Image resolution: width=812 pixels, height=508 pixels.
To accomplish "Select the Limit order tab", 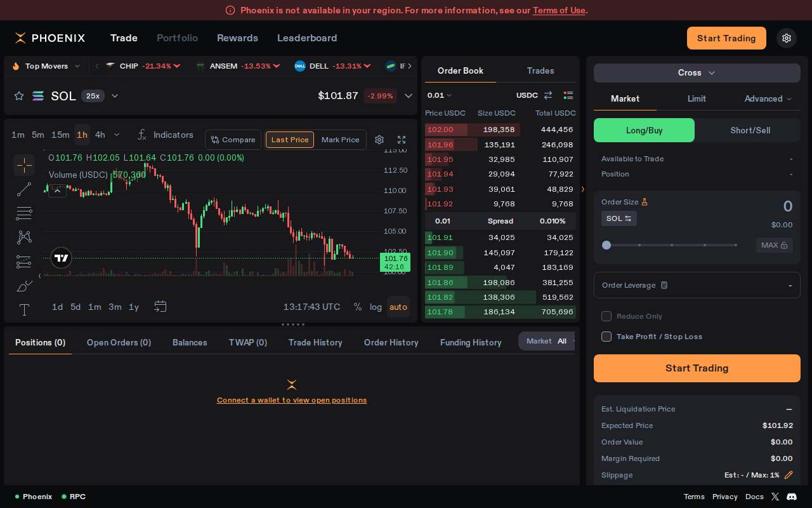I will tap(697, 98).
